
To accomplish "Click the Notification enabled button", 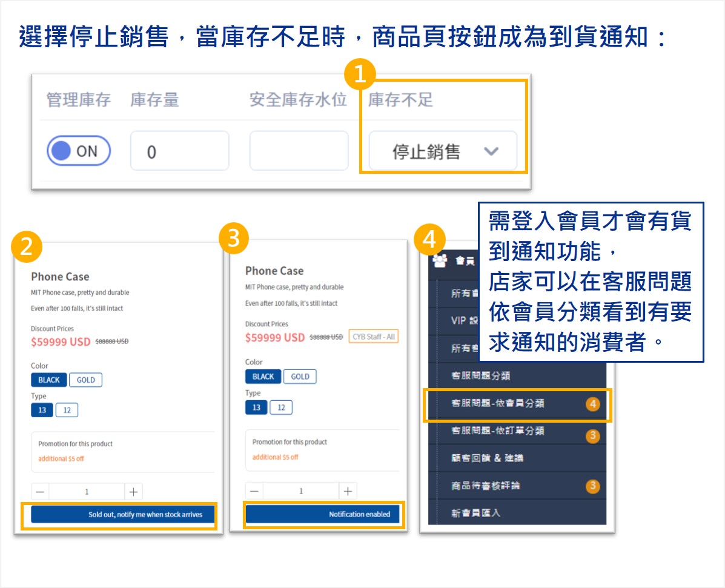I will 322,514.
